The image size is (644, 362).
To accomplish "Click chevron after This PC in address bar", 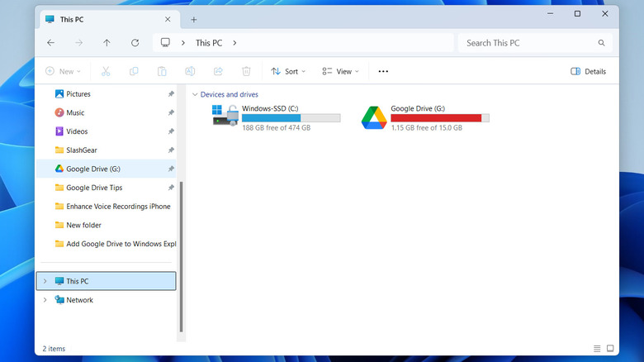I will click(234, 43).
